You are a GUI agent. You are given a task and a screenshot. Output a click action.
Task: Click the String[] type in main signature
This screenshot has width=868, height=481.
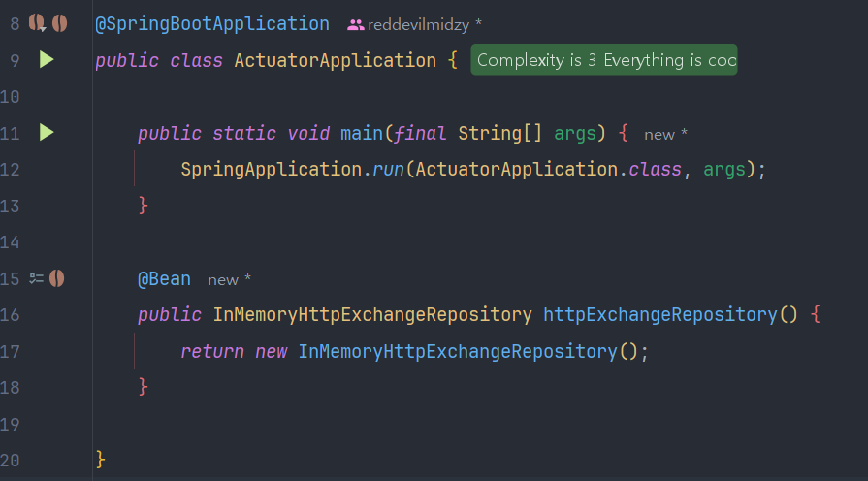(x=499, y=134)
